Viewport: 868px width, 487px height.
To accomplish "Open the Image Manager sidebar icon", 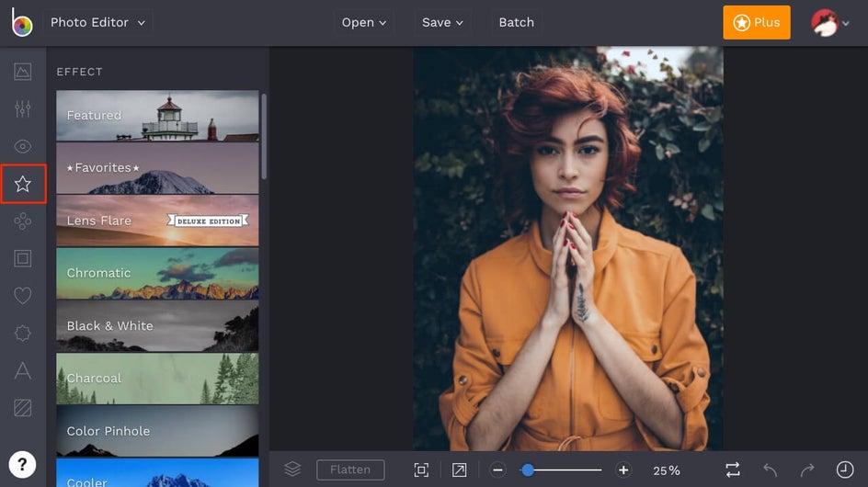I will coord(23,72).
